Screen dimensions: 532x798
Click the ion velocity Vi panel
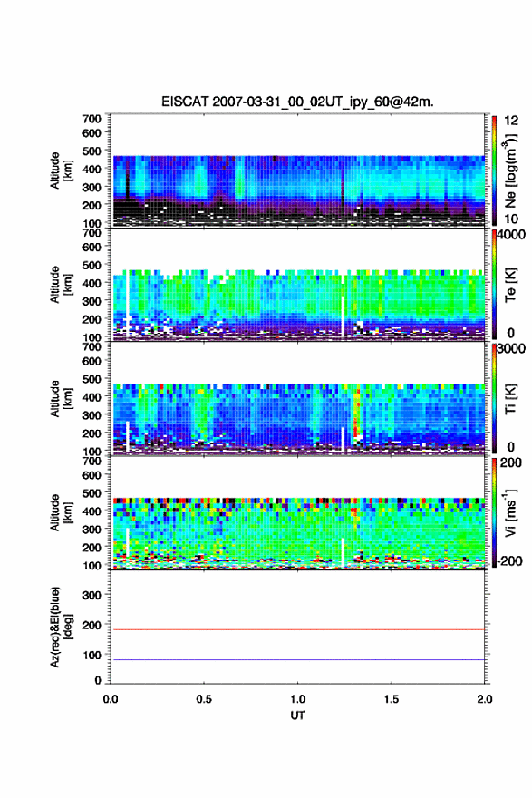click(297, 512)
